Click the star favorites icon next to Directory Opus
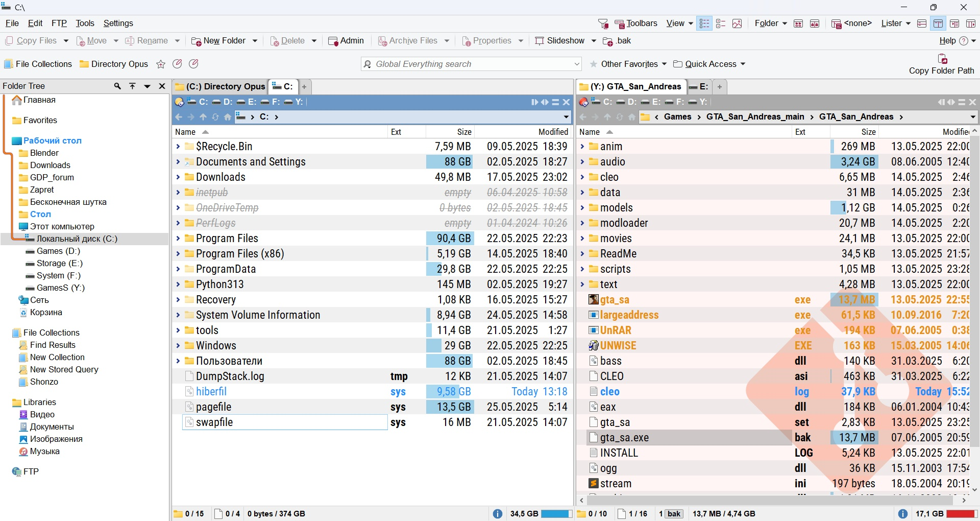The width and height of the screenshot is (980, 521). pos(161,64)
